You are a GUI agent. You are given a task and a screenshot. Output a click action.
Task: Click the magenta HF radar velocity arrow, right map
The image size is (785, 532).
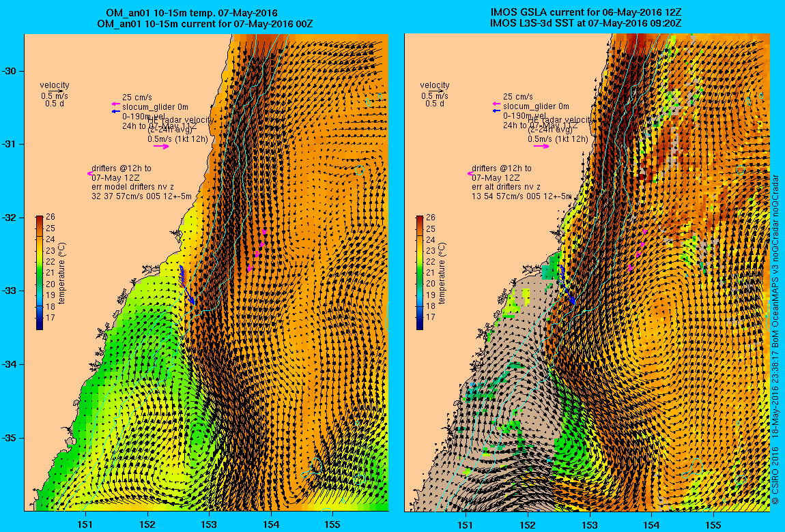[x=541, y=146]
